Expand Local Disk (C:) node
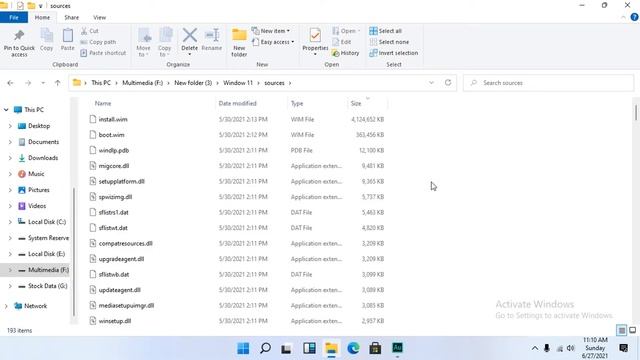 pos(10,222)
